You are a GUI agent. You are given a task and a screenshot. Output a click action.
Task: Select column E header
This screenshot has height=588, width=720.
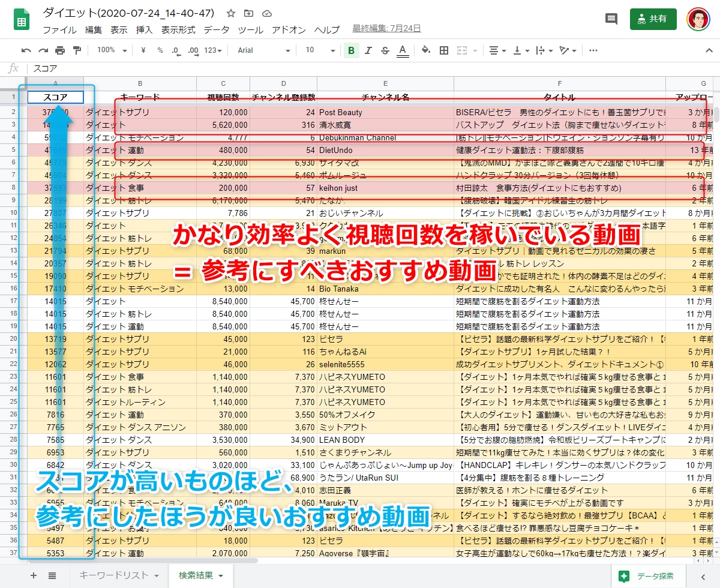click(385, 83)
